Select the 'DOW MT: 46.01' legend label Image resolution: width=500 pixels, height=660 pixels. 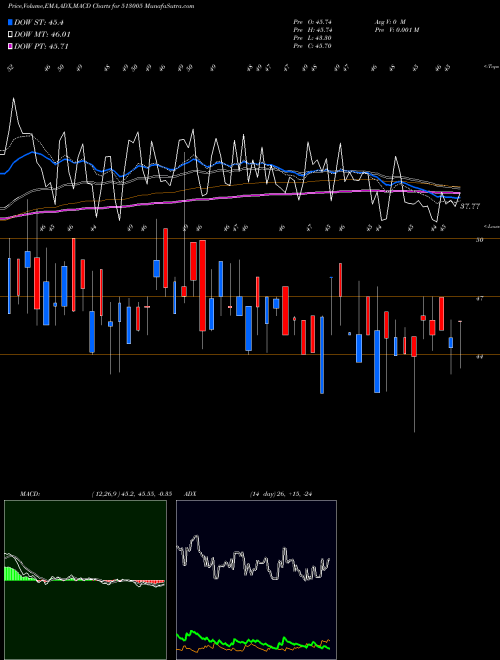tap(42, 35)
